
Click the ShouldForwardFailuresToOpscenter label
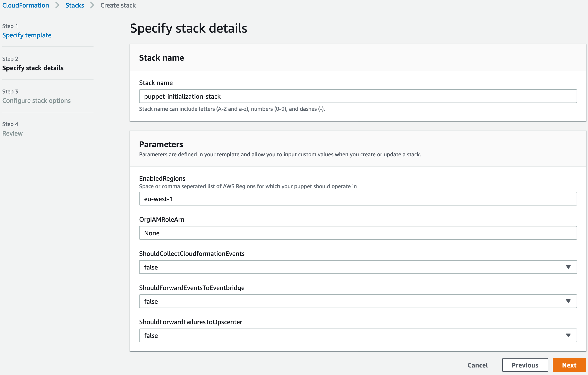[x=191, y=322]
